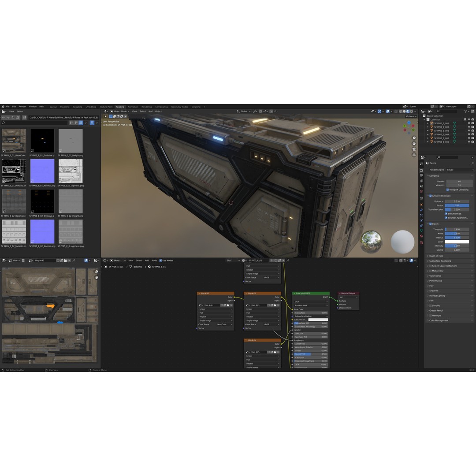
Task: Toggle the file browser filter funnel
Action: [92, 123]
